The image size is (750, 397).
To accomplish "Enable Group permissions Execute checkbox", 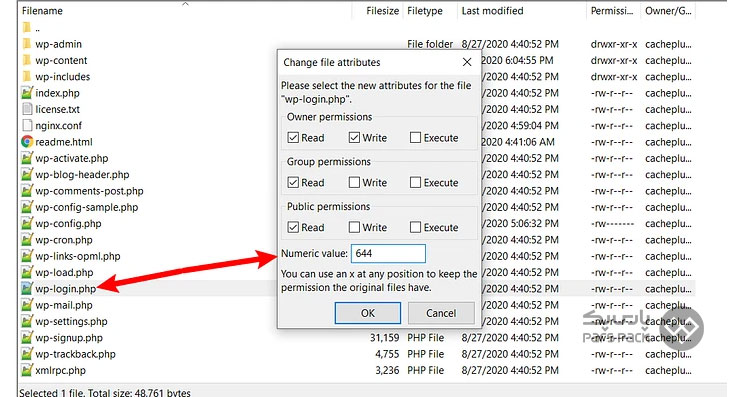I will tap(415, 182).
